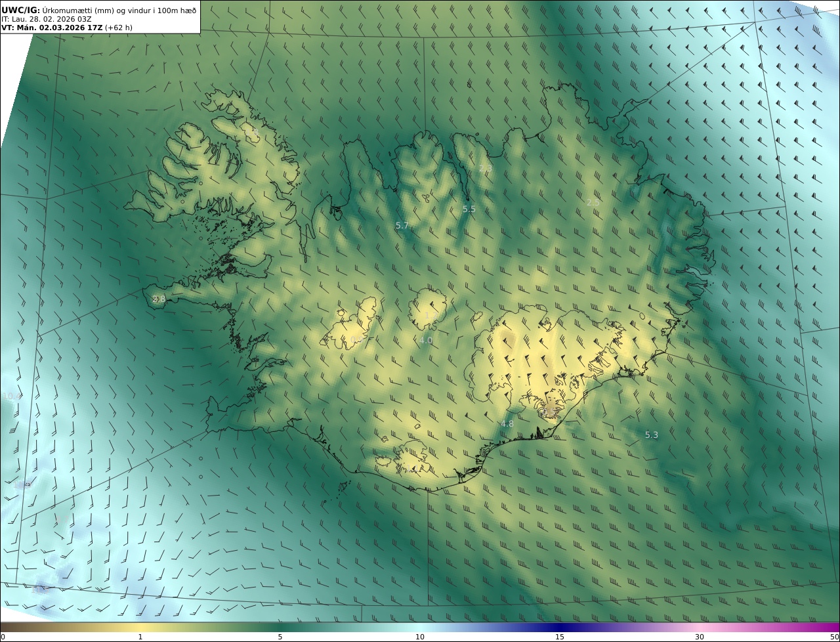Click the 5.5 value label on the map
The width and height of the screenshot is (840, 642).
pyautogui.click(x=469, y=209)
